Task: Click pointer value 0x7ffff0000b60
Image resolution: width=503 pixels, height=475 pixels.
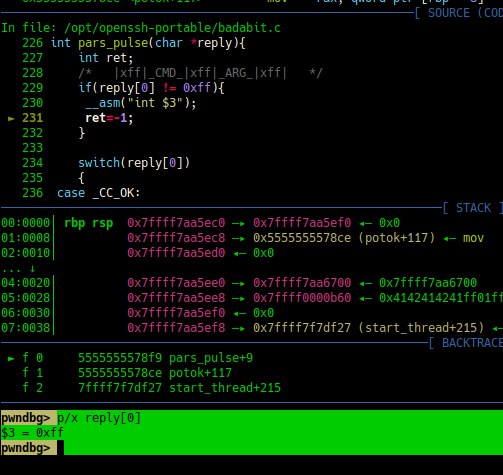Action: click(x=302, y=298)
